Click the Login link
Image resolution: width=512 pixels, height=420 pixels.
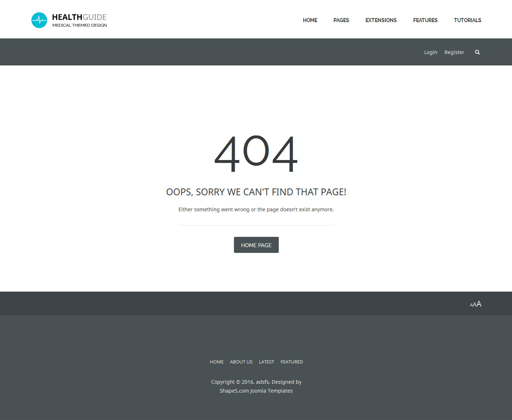431,52
